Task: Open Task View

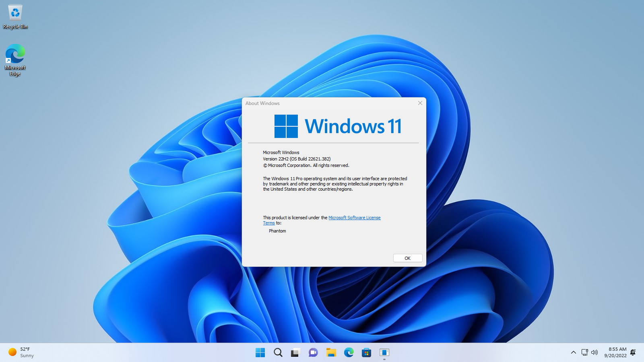Action: coord(295,352)
